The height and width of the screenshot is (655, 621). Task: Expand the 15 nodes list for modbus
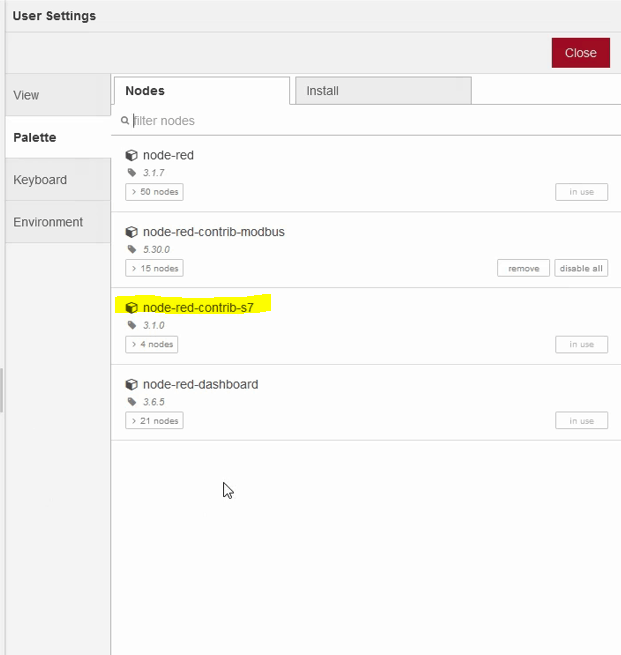click(x=154, y=268)
